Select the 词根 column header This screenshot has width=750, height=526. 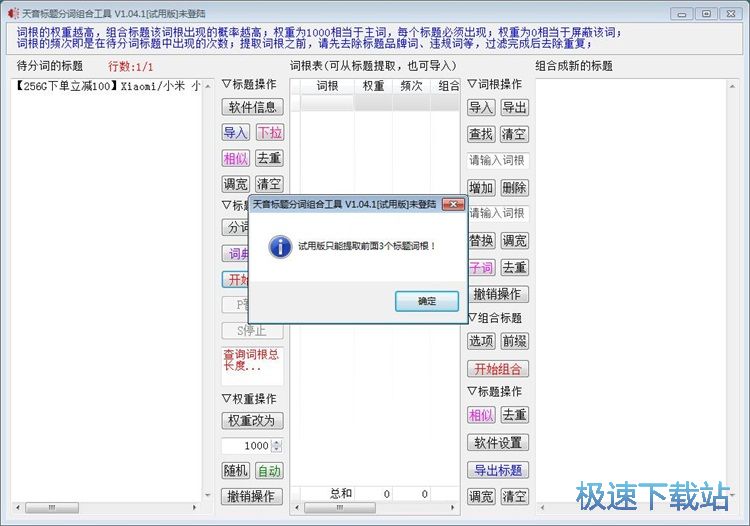(x=327, y=86)
